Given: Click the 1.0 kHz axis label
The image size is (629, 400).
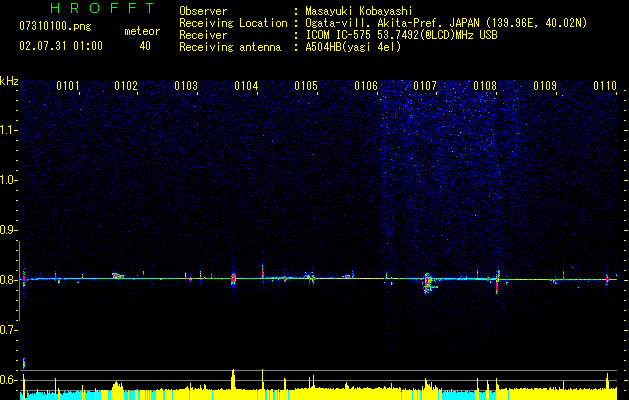Looking at the screenshot, I should click(8, 180).
